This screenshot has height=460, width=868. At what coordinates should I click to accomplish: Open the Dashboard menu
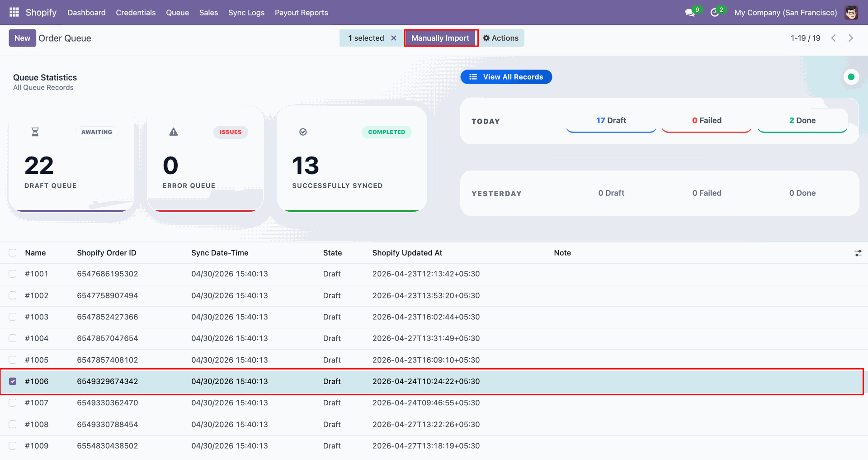(x=86, y=13)
